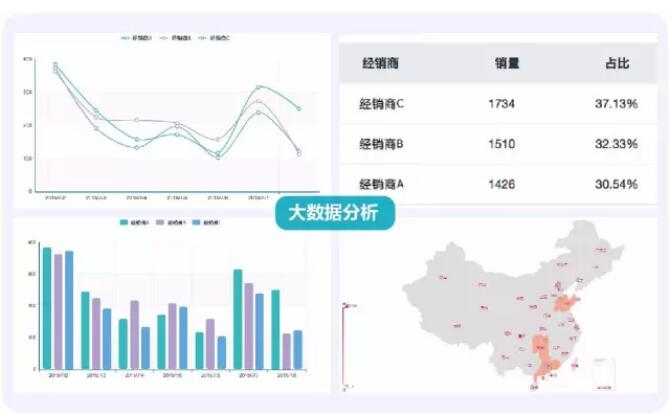Click the 32.33% share cell
The height and width of the screenshot is (414, 671).
point(616,144)
